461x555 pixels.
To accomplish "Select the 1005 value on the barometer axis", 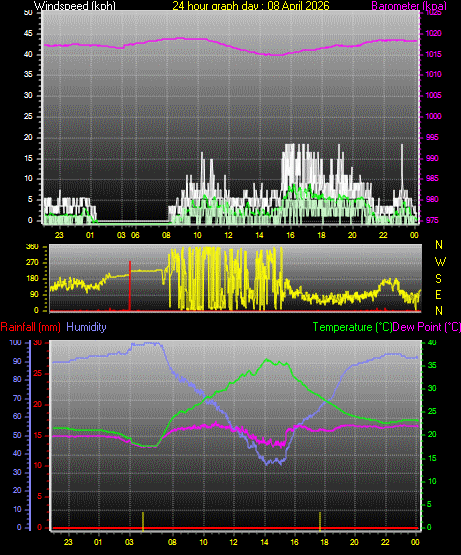I will [x=434, y=96].
